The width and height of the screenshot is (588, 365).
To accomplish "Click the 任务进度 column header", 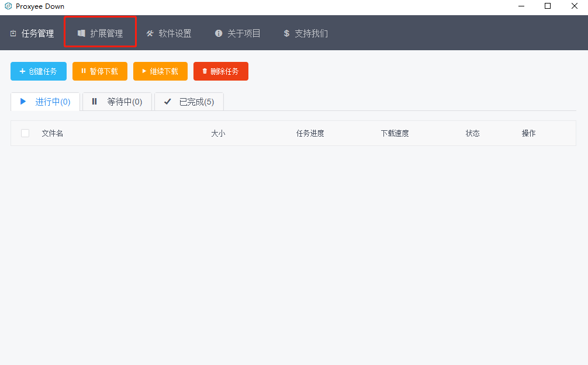I will [x=310, y=133].
